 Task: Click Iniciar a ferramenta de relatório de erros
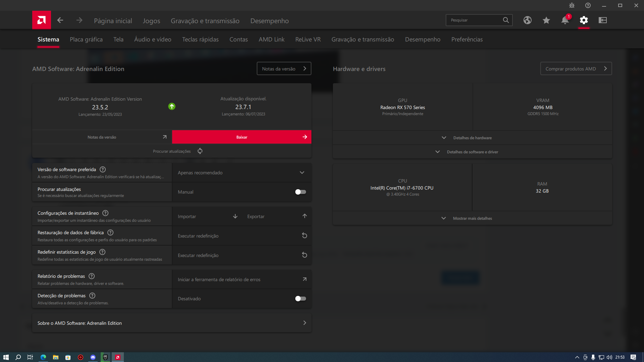(x=242, y=279)
